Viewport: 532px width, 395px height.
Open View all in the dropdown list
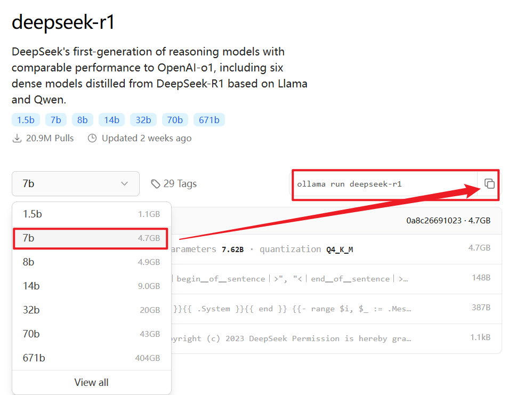[x=92, y=382]
